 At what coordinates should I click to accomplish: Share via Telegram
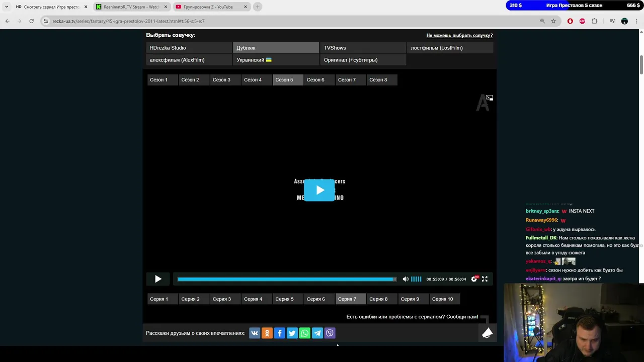click(317, 333)
